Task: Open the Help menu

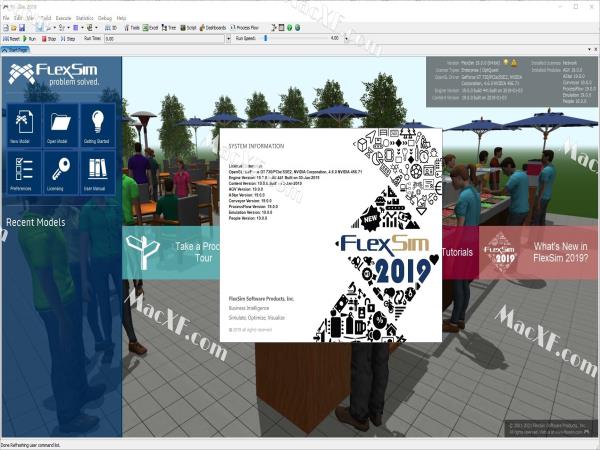Action: tap(121, 18)
